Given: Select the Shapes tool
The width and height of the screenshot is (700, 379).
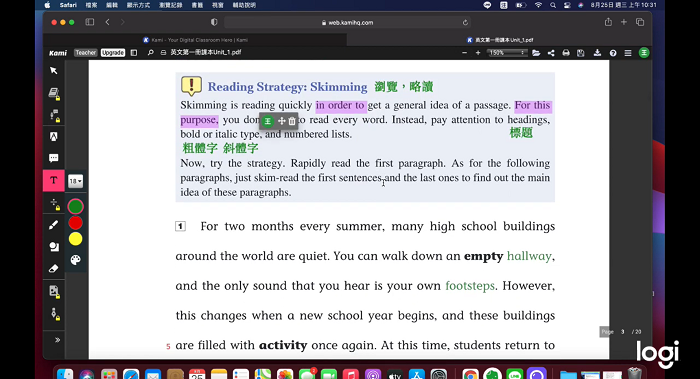Looking at the screenshot, I should click(54, 247).
